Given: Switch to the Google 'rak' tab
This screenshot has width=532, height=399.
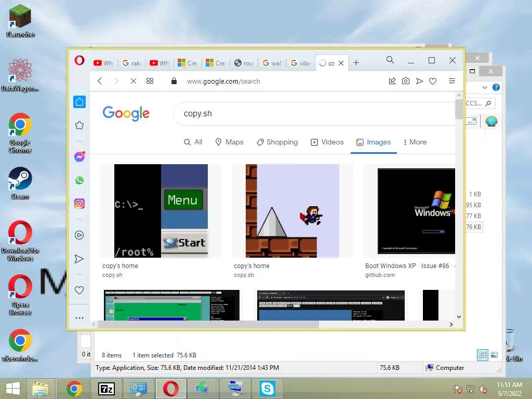Looking at the screenshot, I should point(131,63).
